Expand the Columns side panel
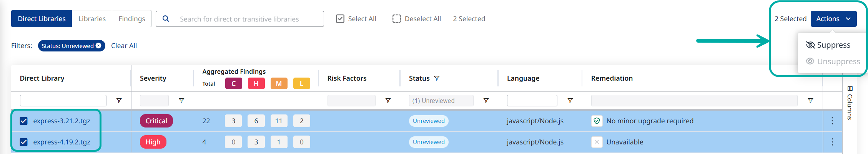868x154 pixels. [850, 103]
